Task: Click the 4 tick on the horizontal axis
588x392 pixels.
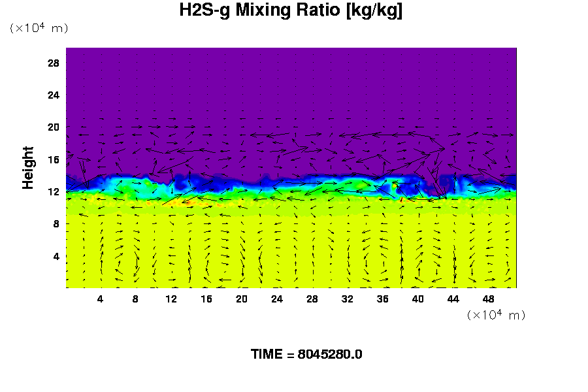Action: click(100, 299)
